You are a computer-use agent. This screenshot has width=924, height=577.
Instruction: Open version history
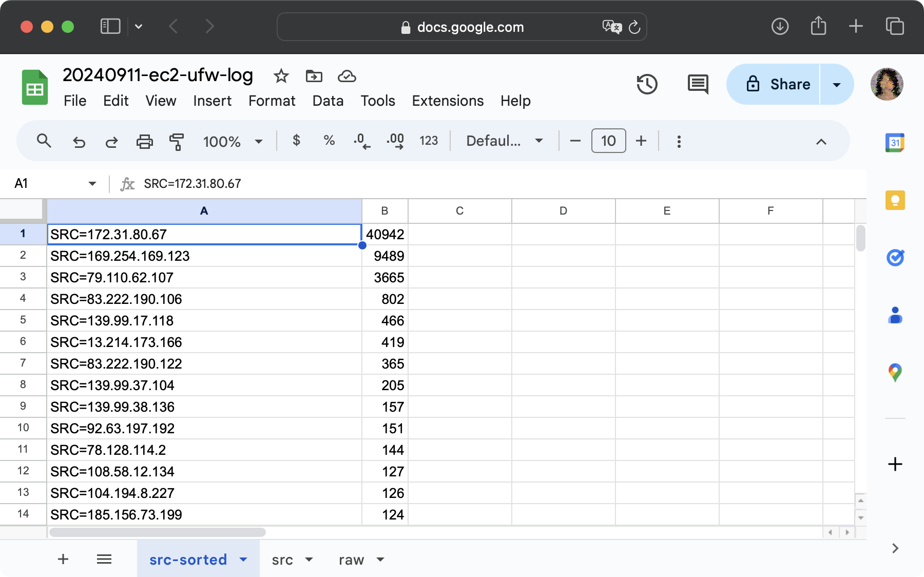(x=647, y=84)
